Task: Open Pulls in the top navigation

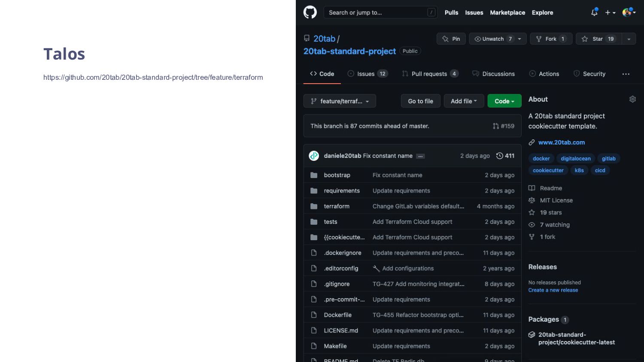Action: click(x=451, y=13)
